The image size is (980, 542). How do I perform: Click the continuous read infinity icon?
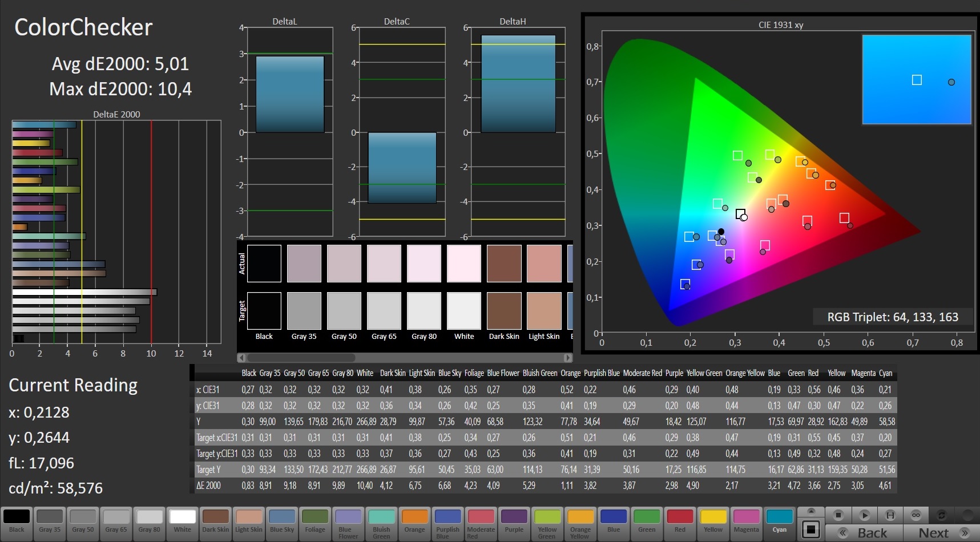pyautogui.click(x=916, y=515)
